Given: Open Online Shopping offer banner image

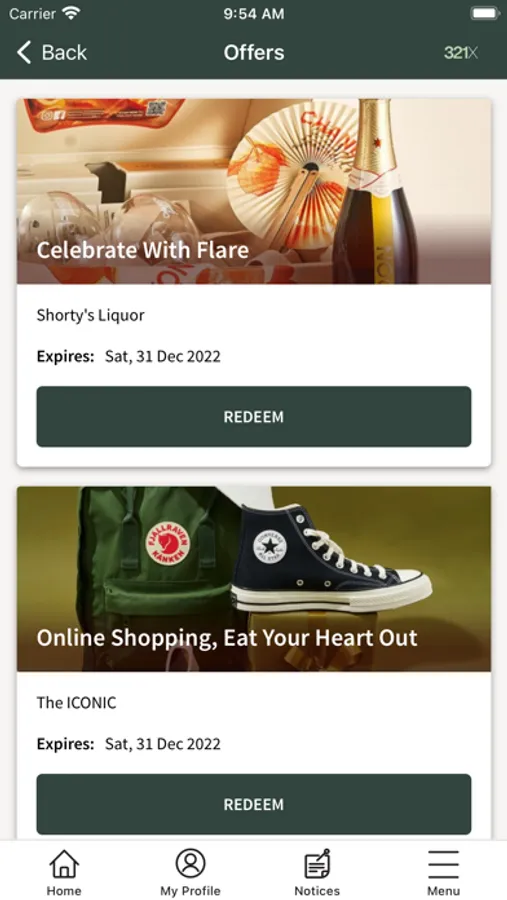Looking at the screenshot, I should (254, 579).
